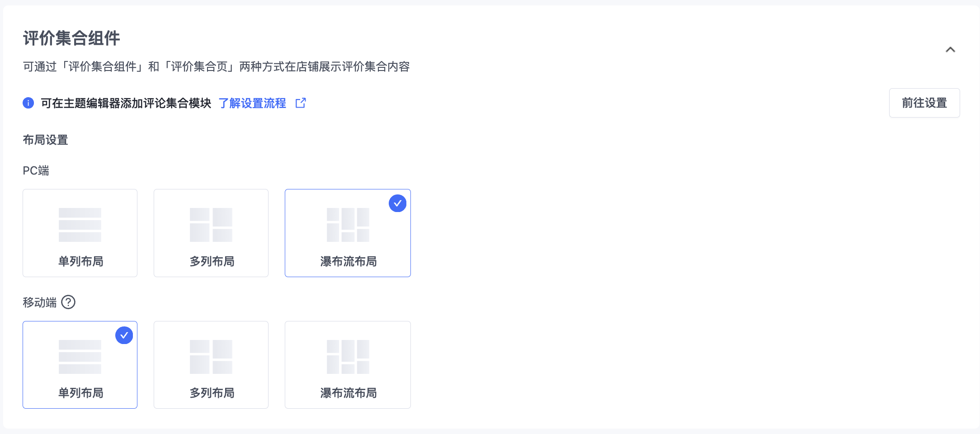Screen dimensions: 980x434
Task: Select PC端 多列布局 option card
Action: coord(211,233)
